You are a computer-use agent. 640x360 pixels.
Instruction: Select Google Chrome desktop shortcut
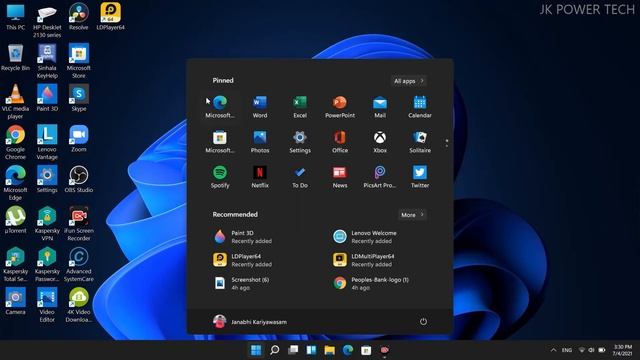coord(16,142)
